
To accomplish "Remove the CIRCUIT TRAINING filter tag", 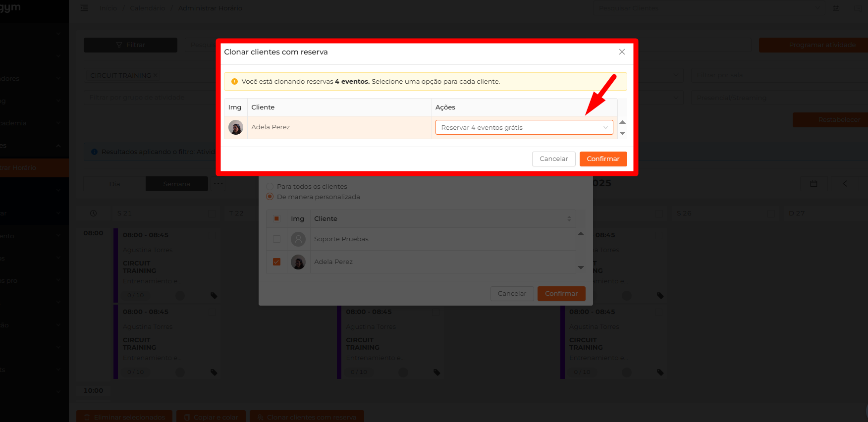I will click(x=155, y=75).
